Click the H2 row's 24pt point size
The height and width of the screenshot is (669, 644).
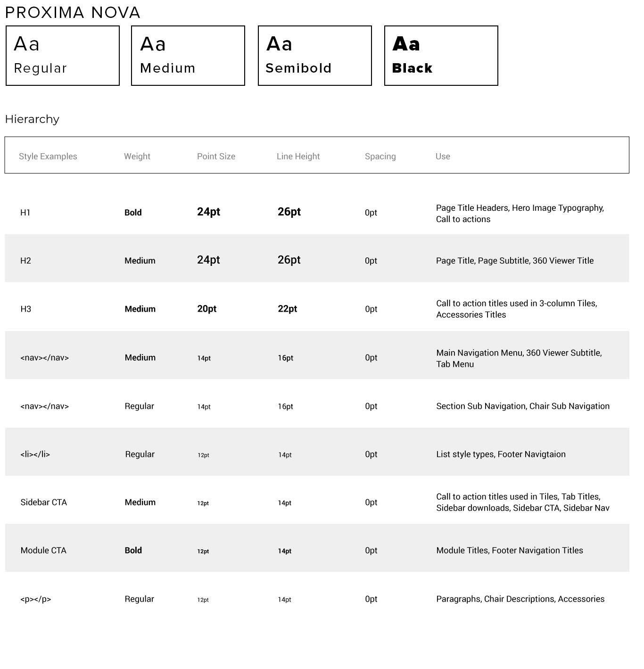click(x=208, y=260)
